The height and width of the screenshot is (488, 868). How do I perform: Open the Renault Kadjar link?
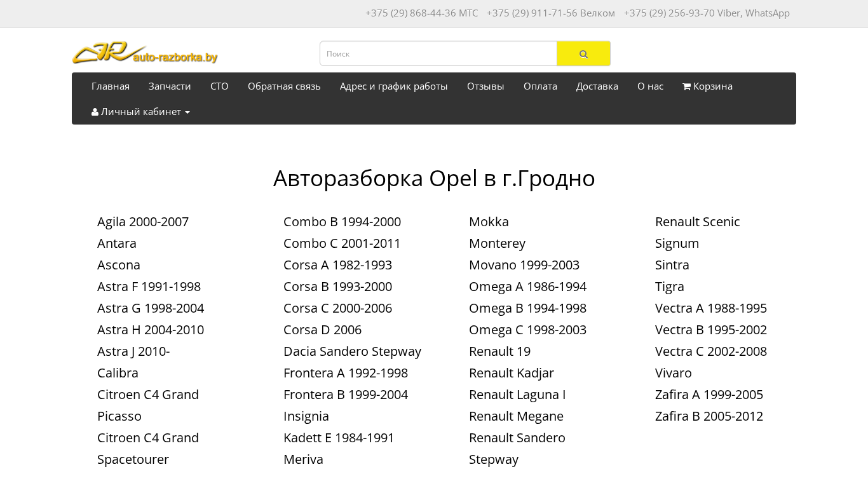[512, 373]
